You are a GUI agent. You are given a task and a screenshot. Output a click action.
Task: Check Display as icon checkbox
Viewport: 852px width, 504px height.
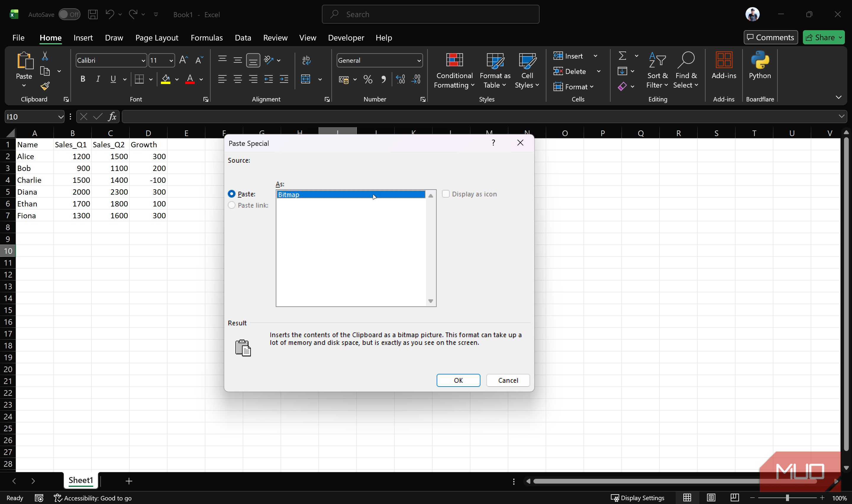click(446, 194)
